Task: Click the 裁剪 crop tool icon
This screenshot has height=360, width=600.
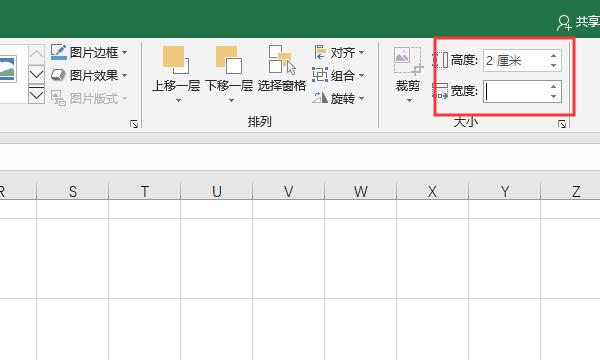Action: click(x=408, y=60)
